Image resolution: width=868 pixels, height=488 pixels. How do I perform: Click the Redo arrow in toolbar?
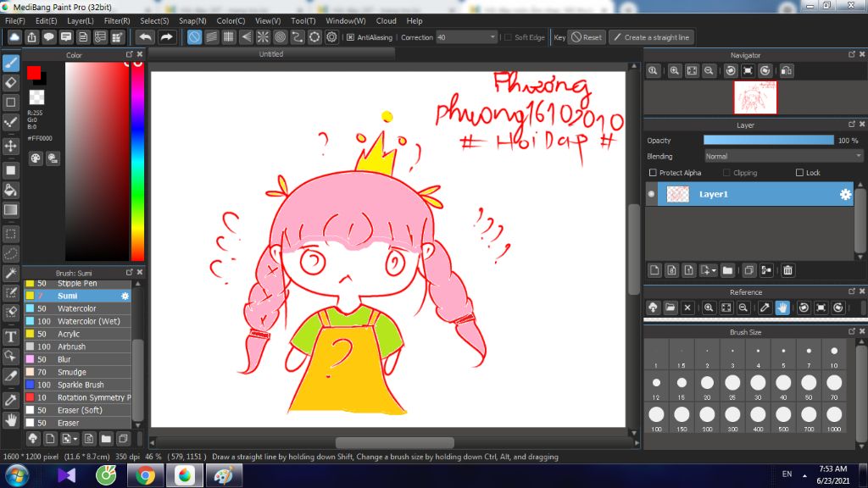pos(166,37)
